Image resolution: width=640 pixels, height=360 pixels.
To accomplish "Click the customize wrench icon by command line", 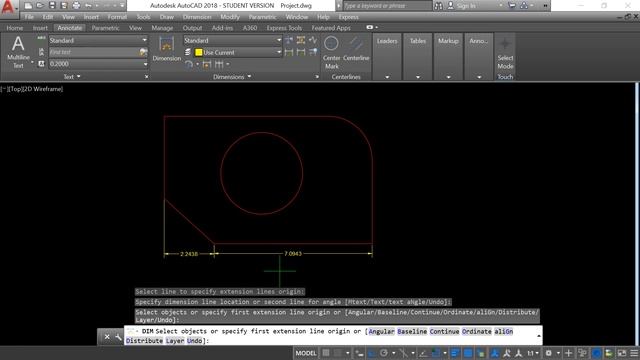I will [118, 337].
